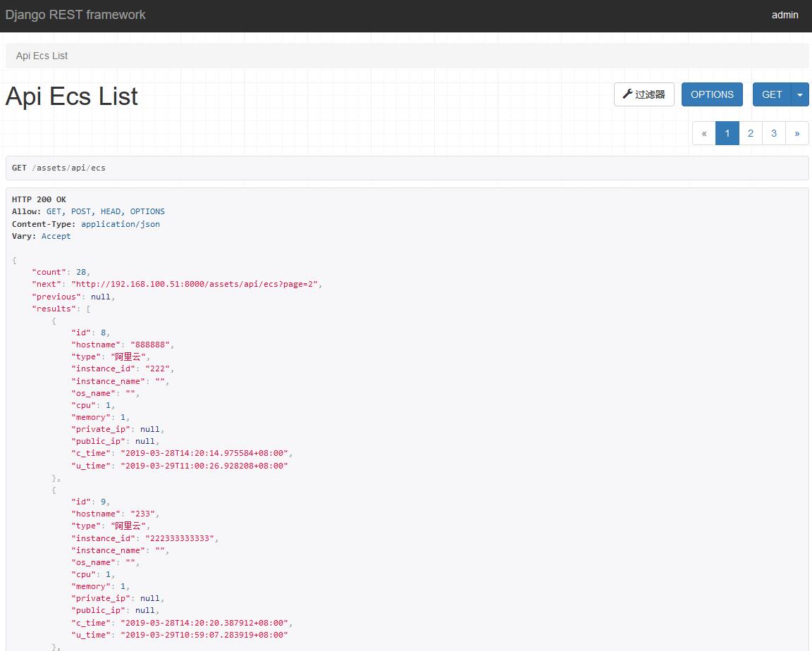Screen dimensions: 812x651
Task: Click the GET /assets/api/ecs request line
Action: (x=59, y=168)
